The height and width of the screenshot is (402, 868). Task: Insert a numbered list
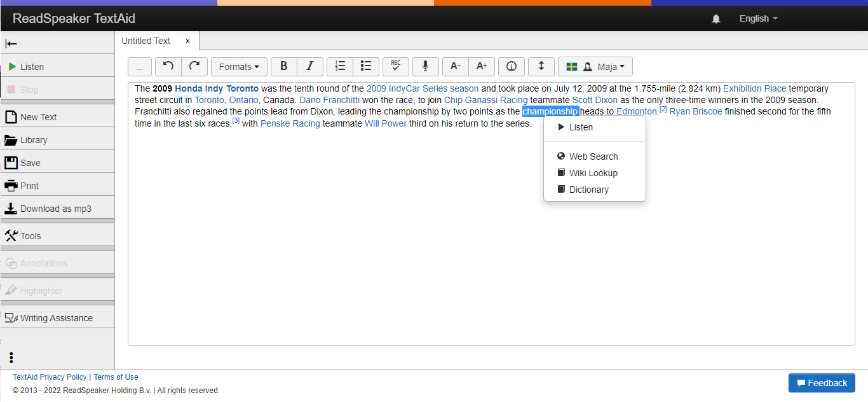(x=340, y=67)
